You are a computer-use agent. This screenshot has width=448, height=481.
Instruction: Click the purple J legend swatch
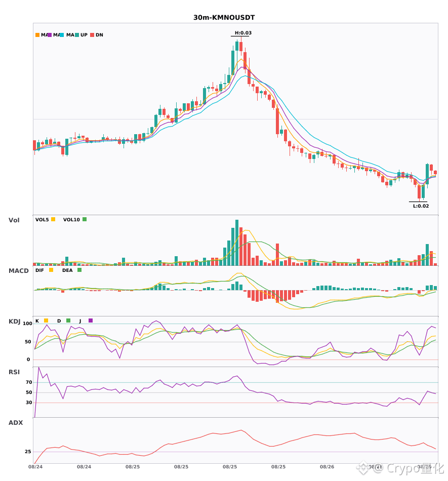pyautogui.click(x=91, y=320)
